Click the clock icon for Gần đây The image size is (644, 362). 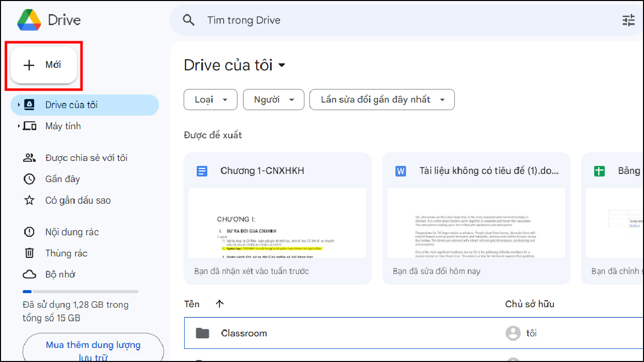30,179
